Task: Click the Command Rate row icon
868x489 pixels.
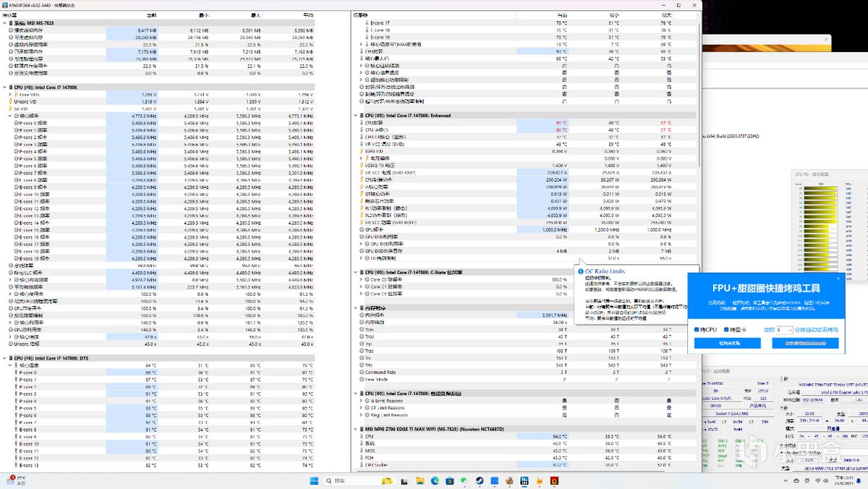Action: [x=360, y=372]
